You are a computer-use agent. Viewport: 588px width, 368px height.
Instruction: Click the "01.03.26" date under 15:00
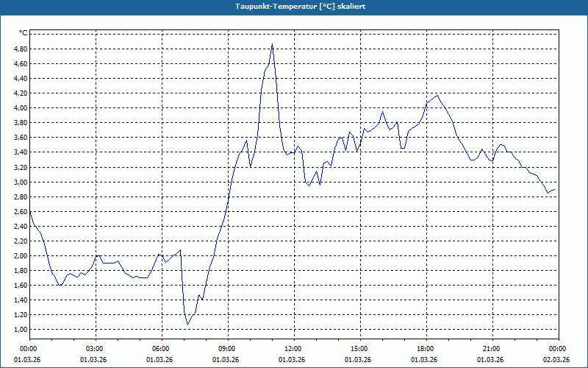tap(358, 360)
